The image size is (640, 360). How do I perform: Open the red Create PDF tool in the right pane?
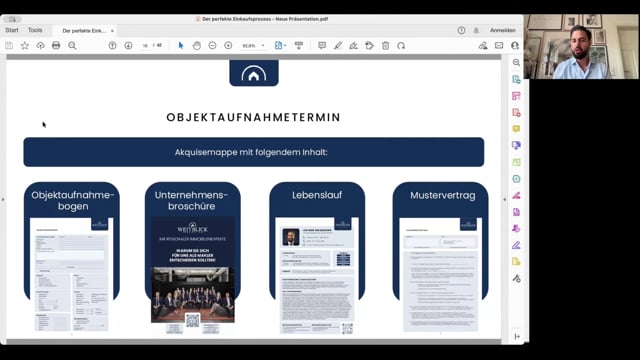(x=516, y=112)
